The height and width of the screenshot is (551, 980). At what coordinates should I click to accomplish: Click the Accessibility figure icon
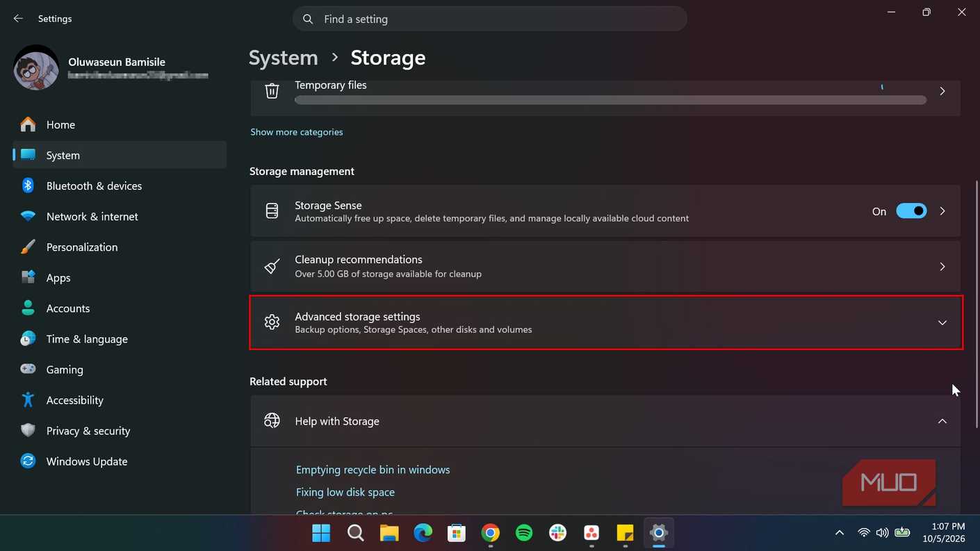coord(28,400)
